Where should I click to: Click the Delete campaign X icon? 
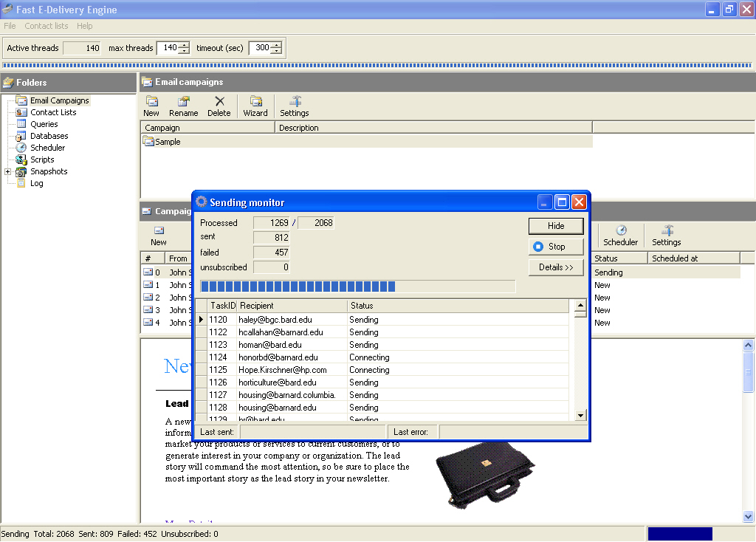coord(219,101)
